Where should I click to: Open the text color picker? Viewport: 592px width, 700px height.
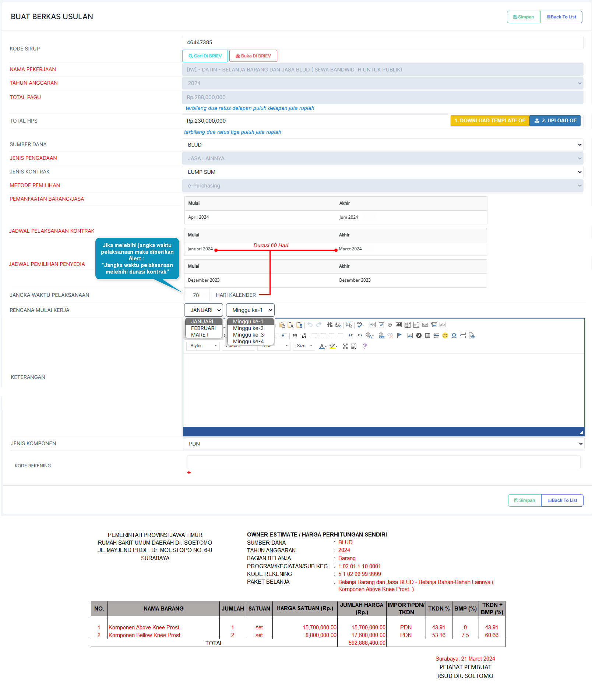[323, 346]
